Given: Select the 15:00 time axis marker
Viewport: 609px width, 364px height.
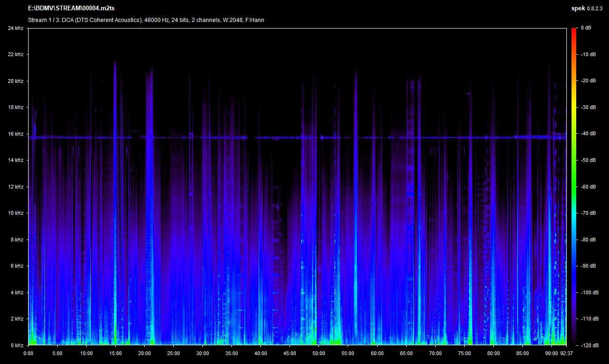Looking at the screenshot, I should coord(115,353).
